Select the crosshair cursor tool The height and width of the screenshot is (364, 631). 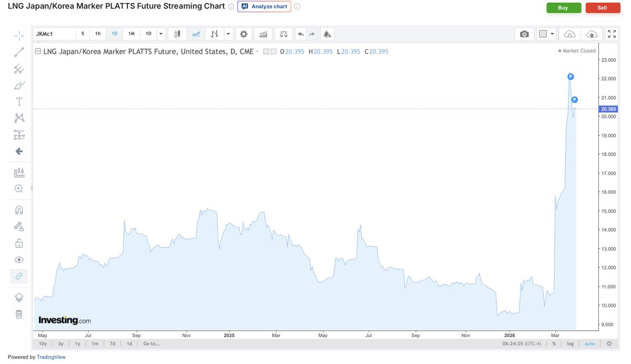[19, 35]
